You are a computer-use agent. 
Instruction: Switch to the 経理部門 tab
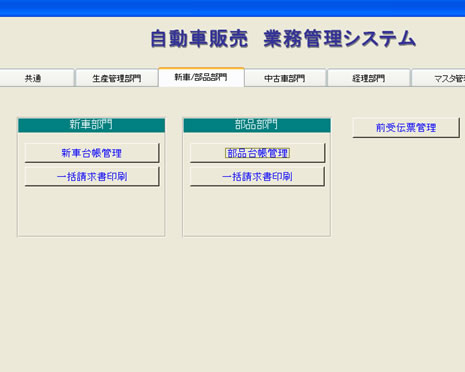click(369, 78)
